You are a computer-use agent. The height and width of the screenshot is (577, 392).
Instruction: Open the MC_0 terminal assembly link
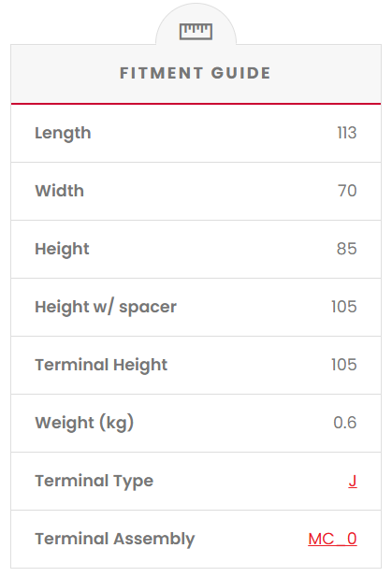click(x=332, y=539)
